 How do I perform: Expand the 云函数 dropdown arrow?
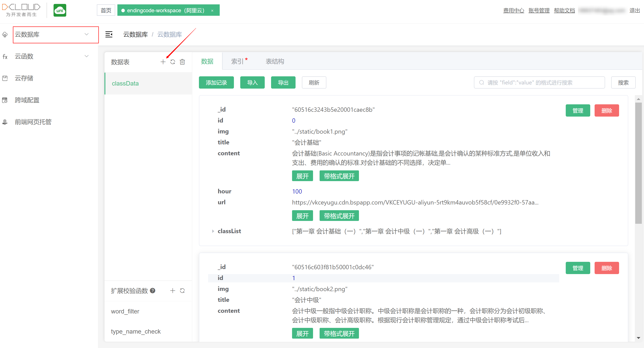pyautogui.click(x=87, y=56)
